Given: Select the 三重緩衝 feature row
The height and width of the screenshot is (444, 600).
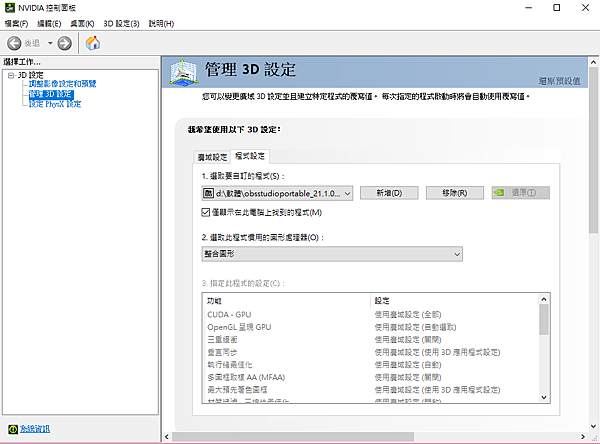Looking at the screenshot, I should tap(370, 340).
